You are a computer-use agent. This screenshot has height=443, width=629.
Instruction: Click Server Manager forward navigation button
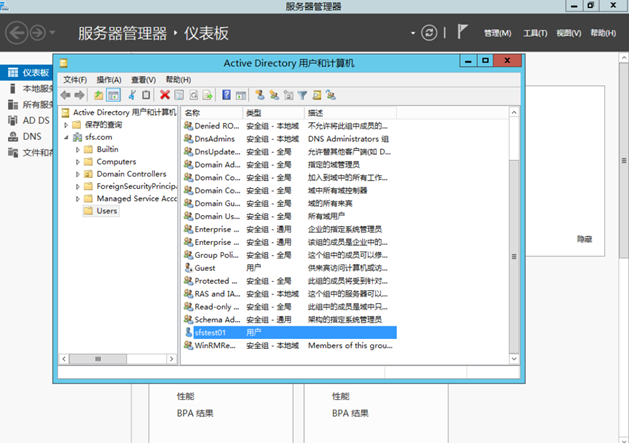38,33
